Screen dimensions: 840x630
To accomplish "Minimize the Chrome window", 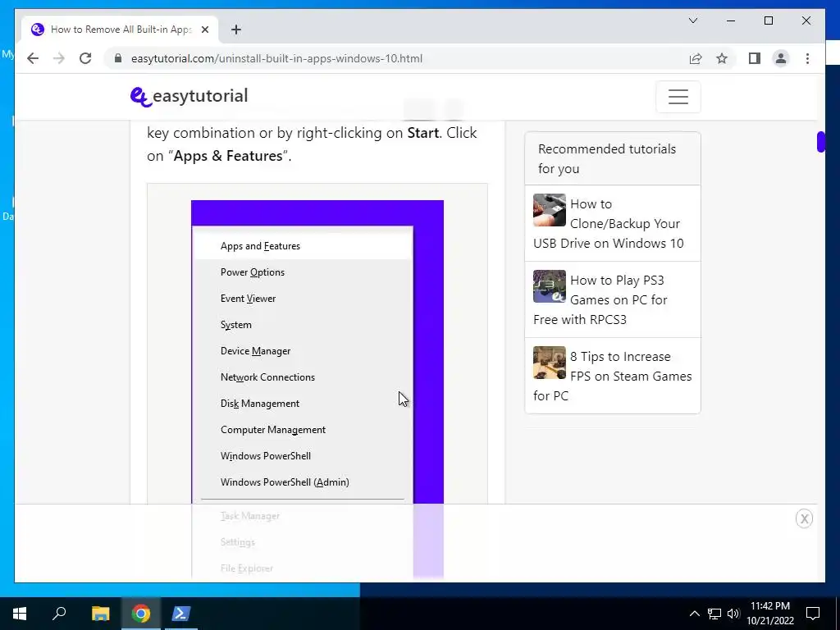I will point(731,21).
